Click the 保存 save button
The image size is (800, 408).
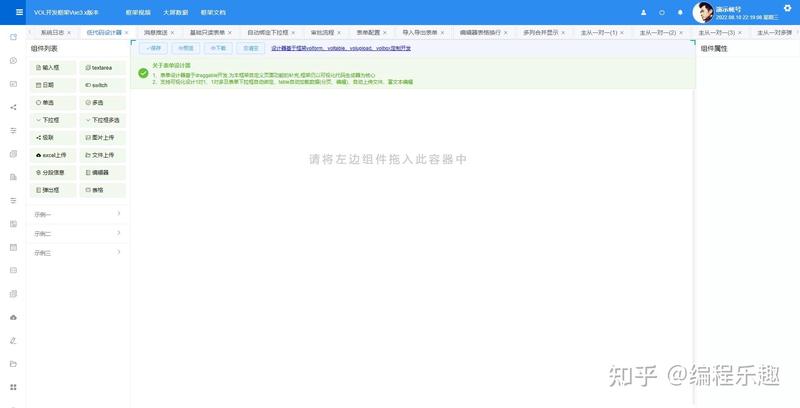tap(153, 48)
